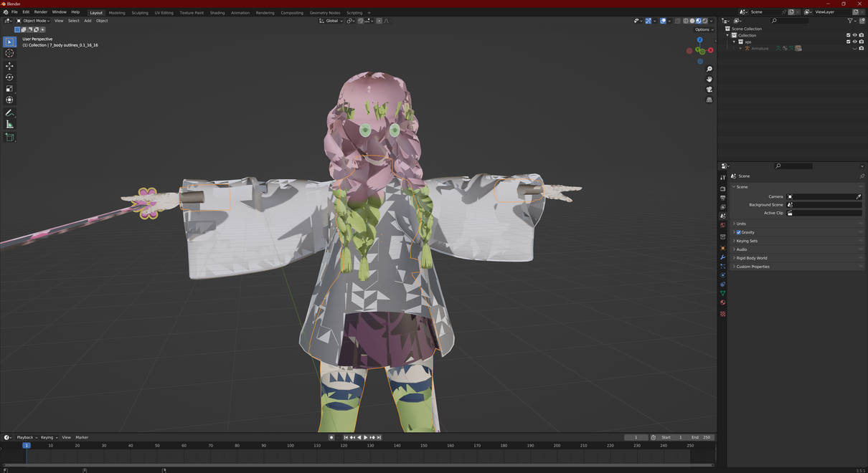Toggle camera view icon in viewport
The width and height of the screenshot is (868, 473).
coord(709,90)
